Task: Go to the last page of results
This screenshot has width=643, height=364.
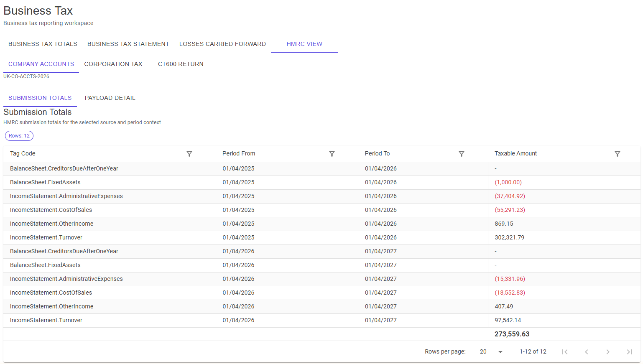Action: [x=630, y=352]
